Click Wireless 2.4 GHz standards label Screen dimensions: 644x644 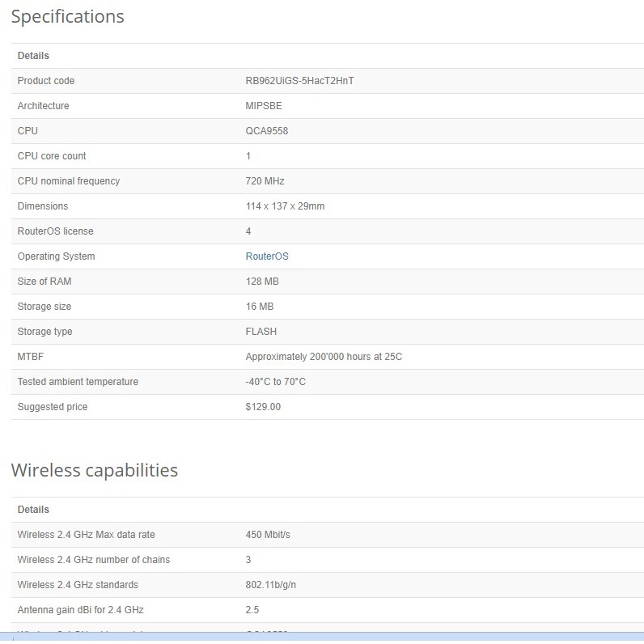(x=78, y=585)
